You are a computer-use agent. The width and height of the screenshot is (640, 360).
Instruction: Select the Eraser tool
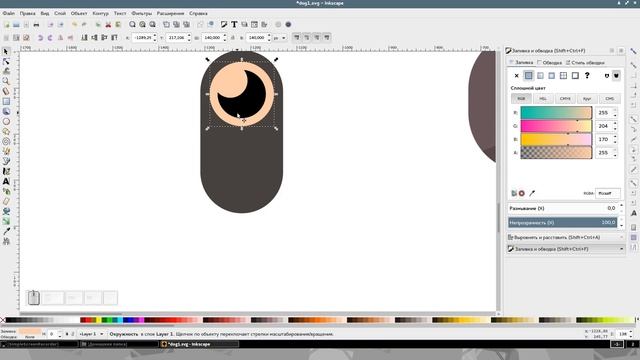[x=6, y=201]
